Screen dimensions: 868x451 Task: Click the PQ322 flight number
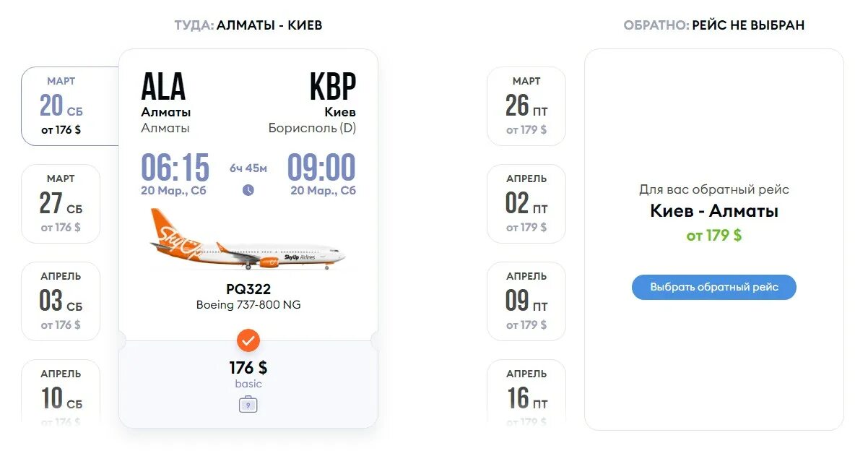click(248, 289)
